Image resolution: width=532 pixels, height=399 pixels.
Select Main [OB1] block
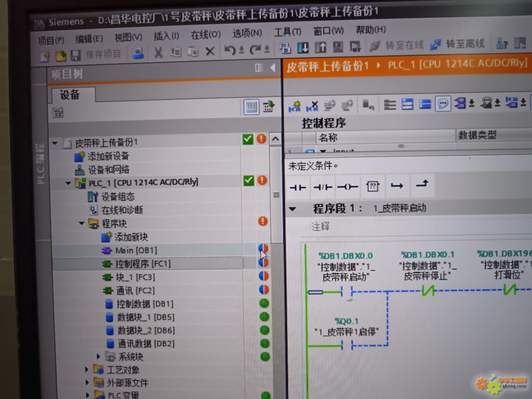click(130, 250)
